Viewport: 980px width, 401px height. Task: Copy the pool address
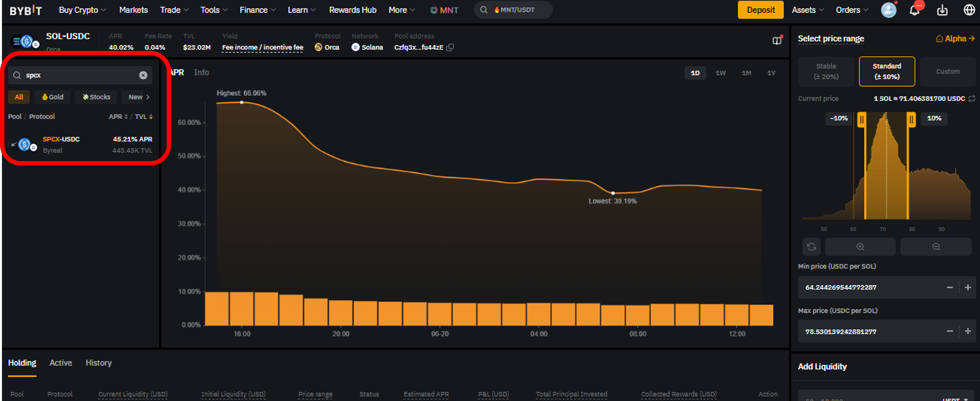[450, 47]
